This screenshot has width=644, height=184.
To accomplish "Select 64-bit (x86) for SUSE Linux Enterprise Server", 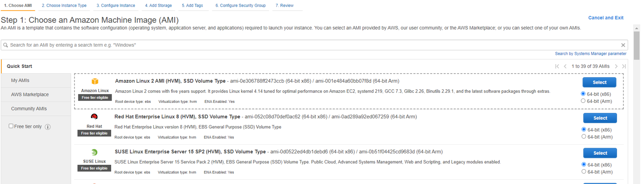I will pyautogui.click(x=584, y=164).
